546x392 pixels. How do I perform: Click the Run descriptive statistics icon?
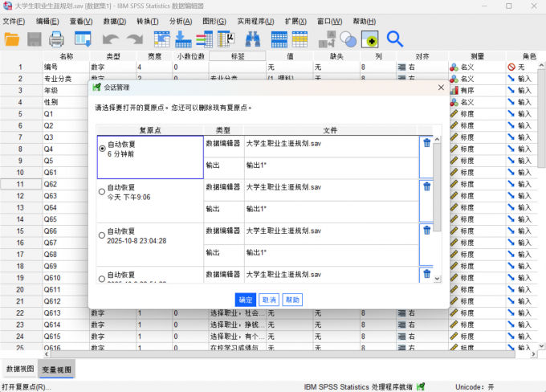[x=226, y=39]
